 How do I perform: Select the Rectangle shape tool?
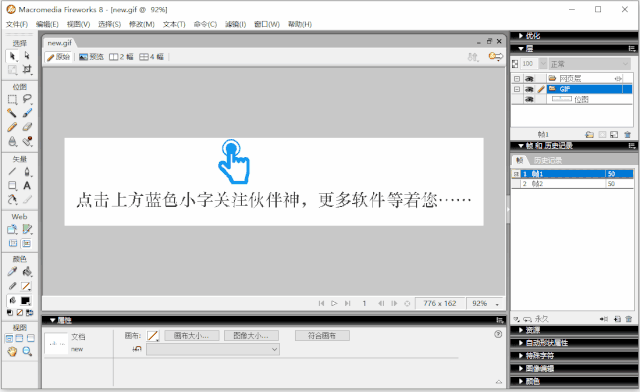click(x=12, y=186)
